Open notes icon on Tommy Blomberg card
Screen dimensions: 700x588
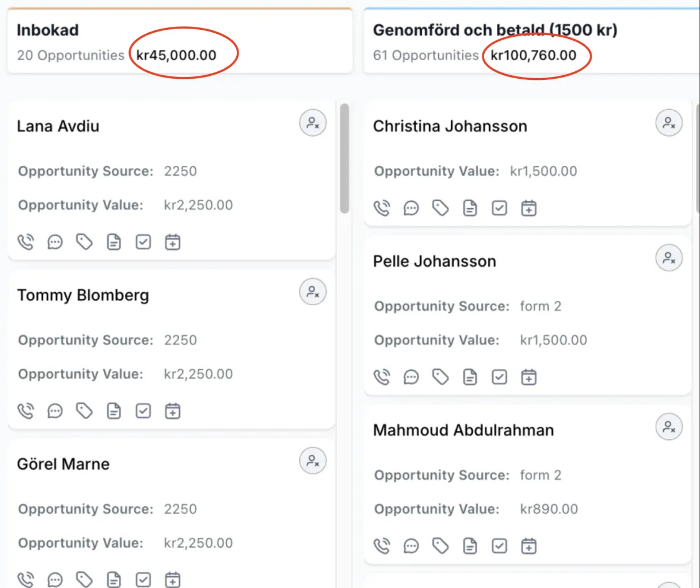(114, 411)
